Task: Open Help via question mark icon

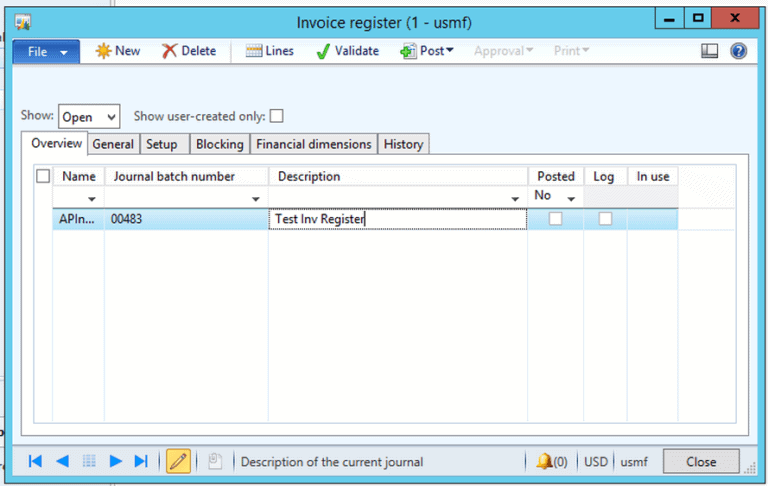Action: pos(739,51)
